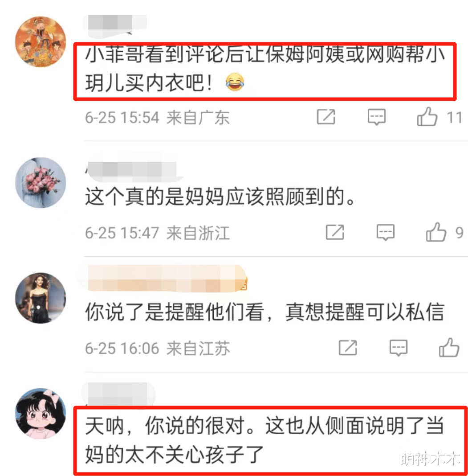Share the comment posted from 浙江
This screenshot has width=468, height=476.
click(335, 233)
